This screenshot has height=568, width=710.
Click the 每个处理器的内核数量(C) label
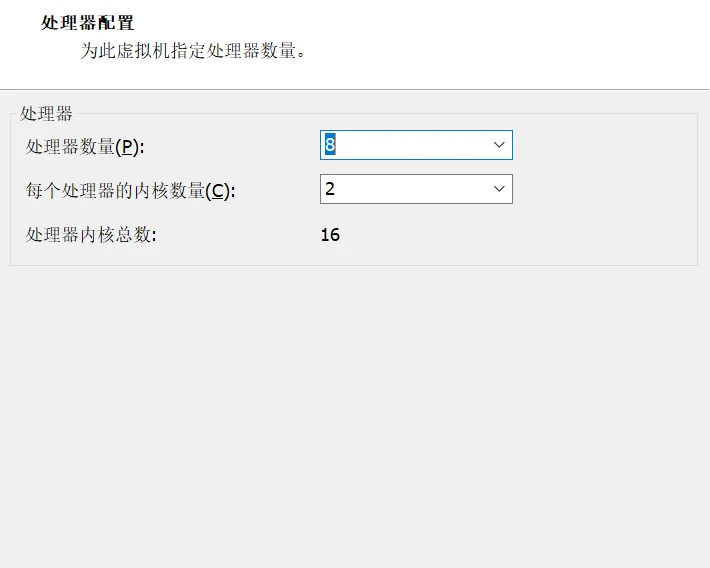coord(130,191)
